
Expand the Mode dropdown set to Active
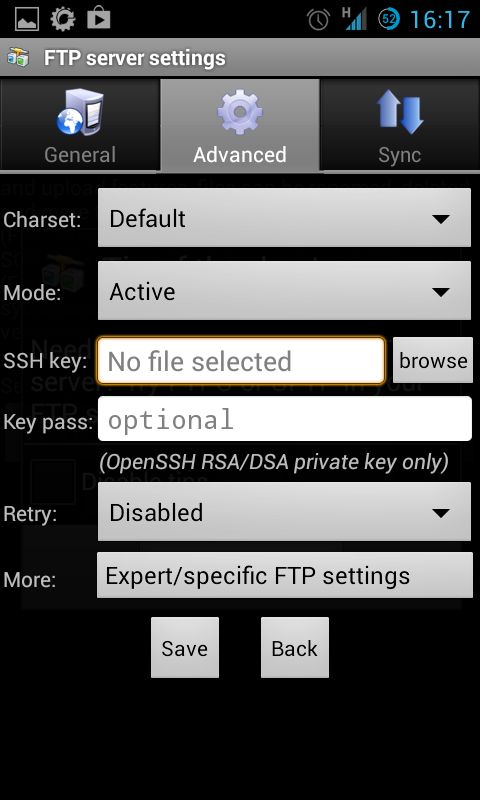pos(284,291)
